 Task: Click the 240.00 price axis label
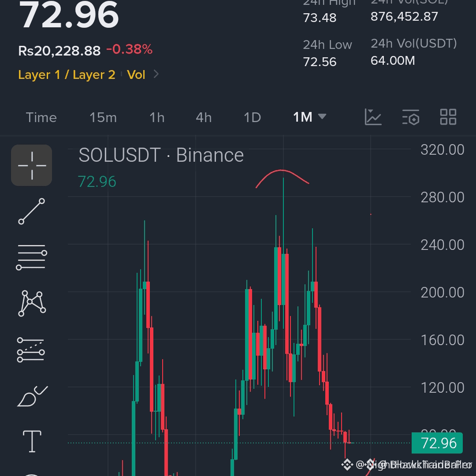pyautogui.click(x=443, y=245)
